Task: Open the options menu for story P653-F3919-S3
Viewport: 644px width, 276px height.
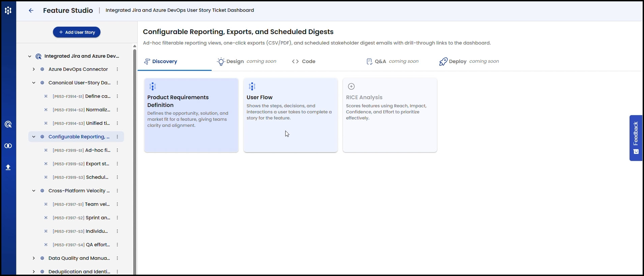Action: click(x=117, y=177)
